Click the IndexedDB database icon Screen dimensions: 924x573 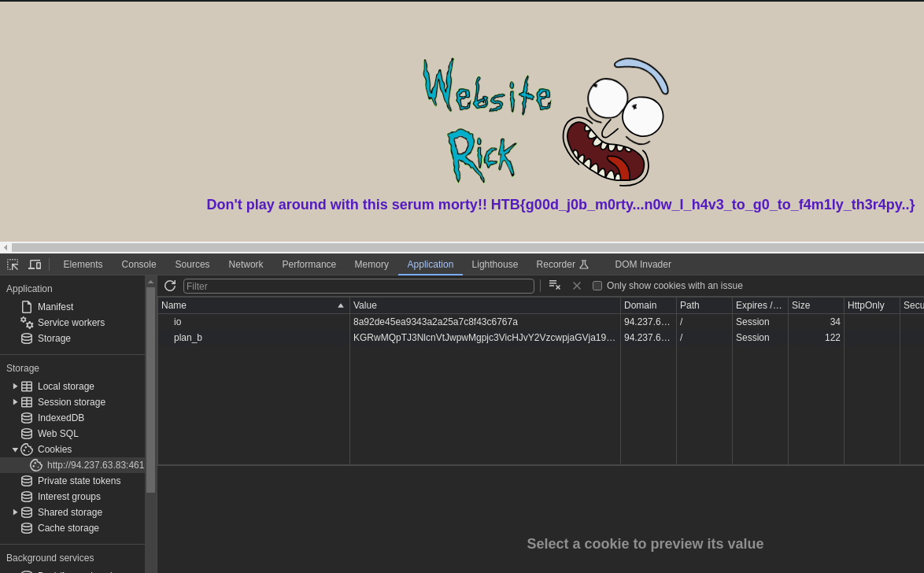pos(27,418)
